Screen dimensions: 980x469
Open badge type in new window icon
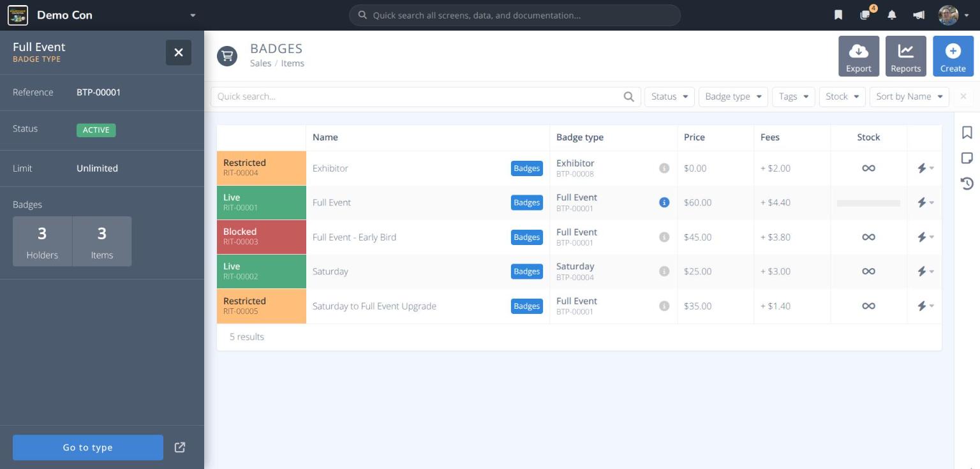click(180, 447)
